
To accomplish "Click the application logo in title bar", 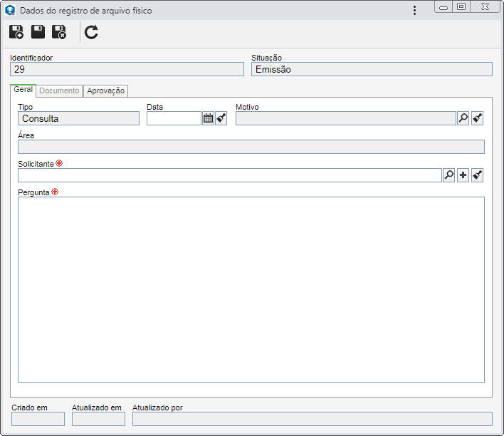I will pos(10,10).
